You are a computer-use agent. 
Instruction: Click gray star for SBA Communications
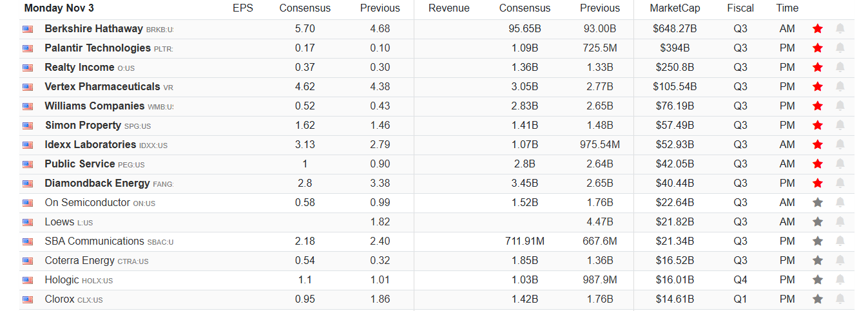(x=818, y=241)
